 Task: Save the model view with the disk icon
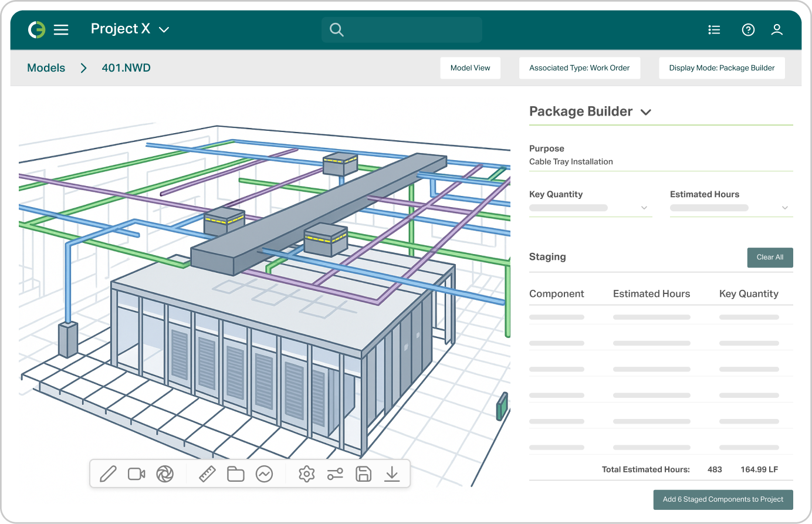coord(363,474)
